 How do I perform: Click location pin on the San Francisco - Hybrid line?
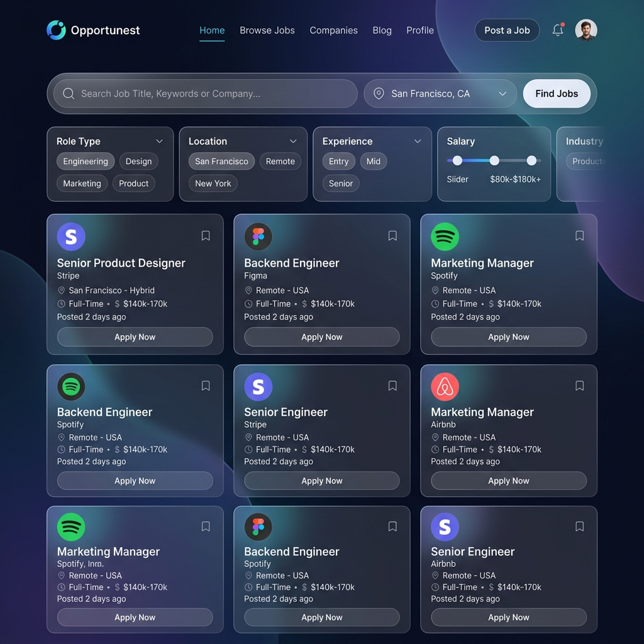coord(61,291)
